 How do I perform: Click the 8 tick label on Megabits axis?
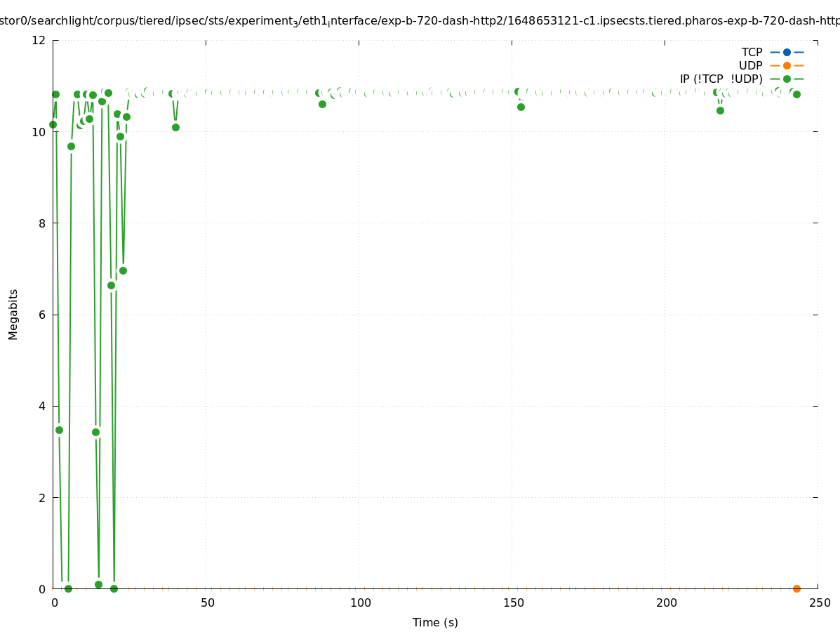coord(41,223)
